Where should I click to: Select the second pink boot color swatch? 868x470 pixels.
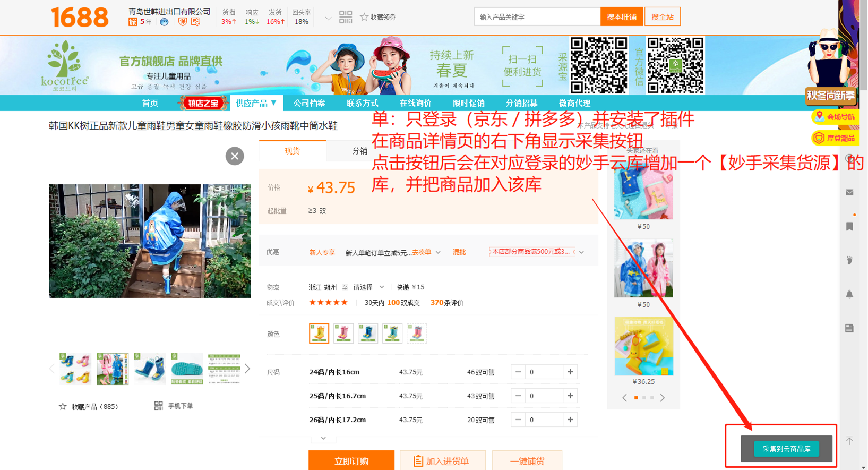coord(343,334)
